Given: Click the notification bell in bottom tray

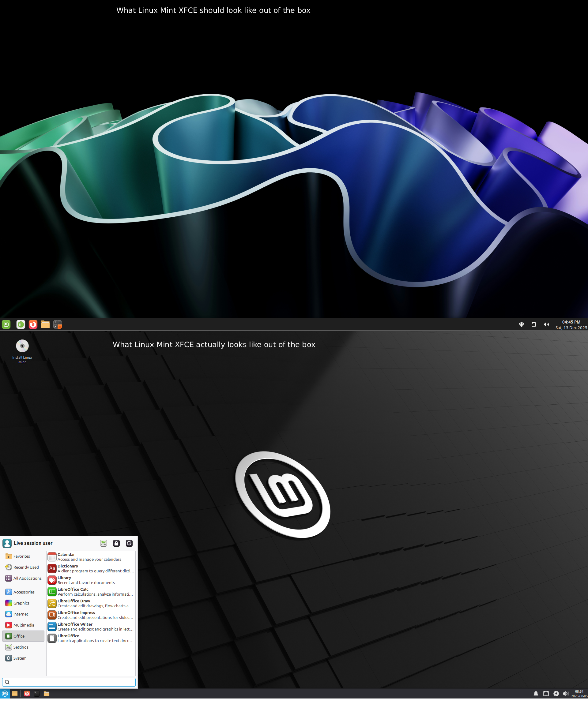Looking at the screenshot, I should tap(536, 694).
